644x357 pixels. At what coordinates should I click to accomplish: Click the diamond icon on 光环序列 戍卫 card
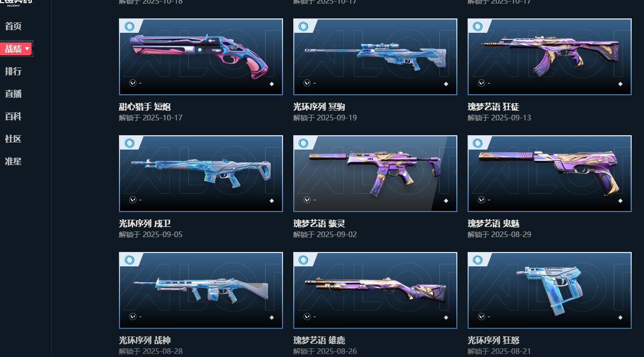pyautogui.click(x=272, y=201)
